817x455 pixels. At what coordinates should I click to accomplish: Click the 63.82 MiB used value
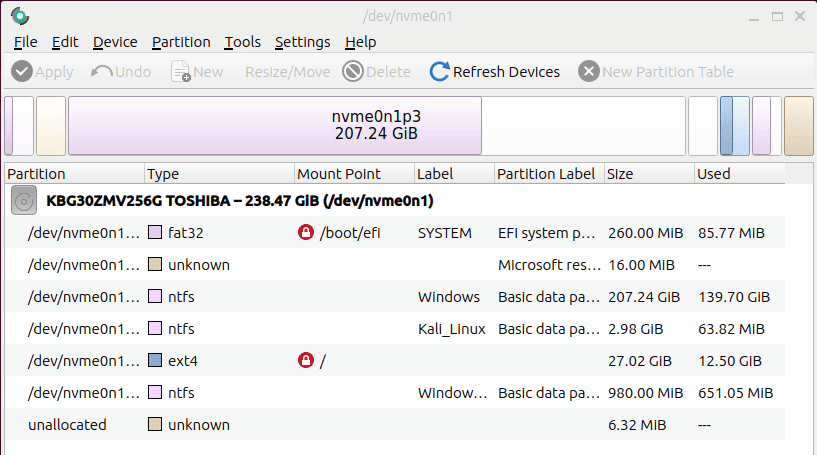click(732, 328)
